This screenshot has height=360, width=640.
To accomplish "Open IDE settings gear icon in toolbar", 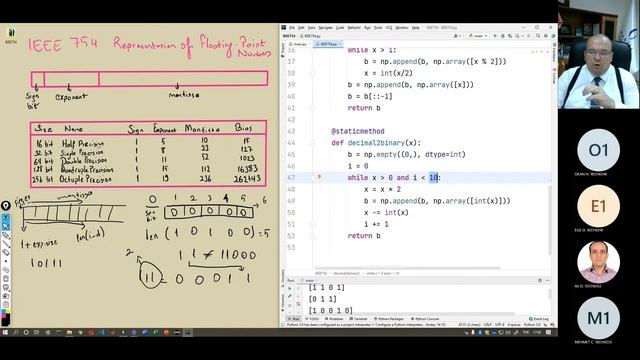I will tap(546, 36).
